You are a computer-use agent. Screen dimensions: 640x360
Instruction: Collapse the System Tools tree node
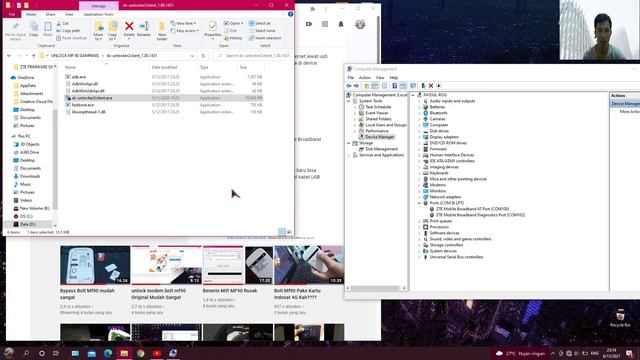pos(349,101)
